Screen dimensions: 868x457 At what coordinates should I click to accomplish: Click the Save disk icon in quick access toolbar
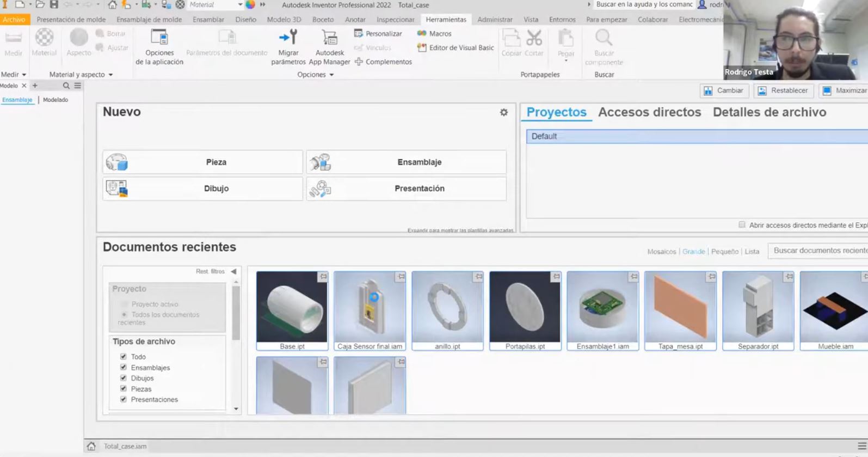54,5
